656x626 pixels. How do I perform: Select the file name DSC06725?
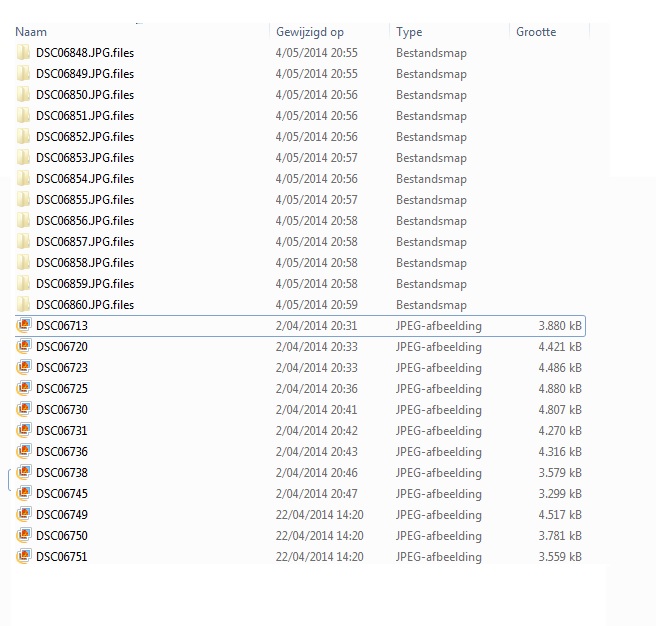coord(62,389)
